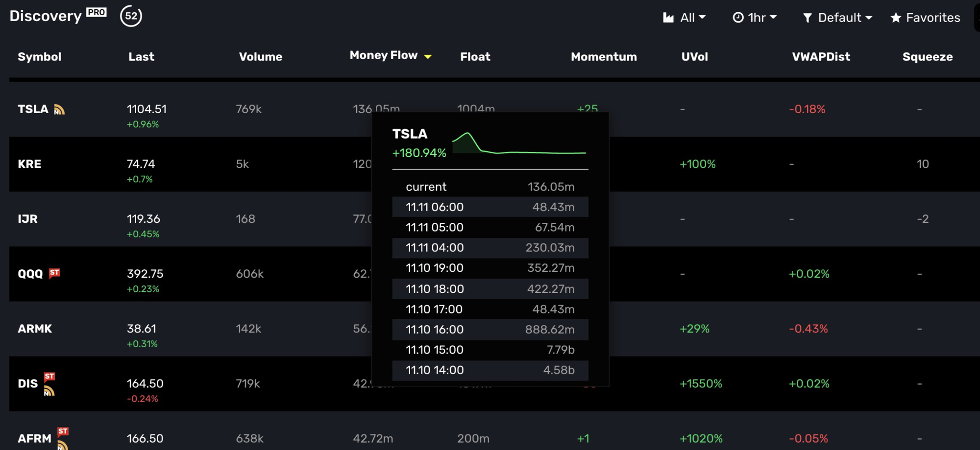This screenshot has height=450, width=980.
Task: Select the IJR symbol row
Action: coord(27,219)
